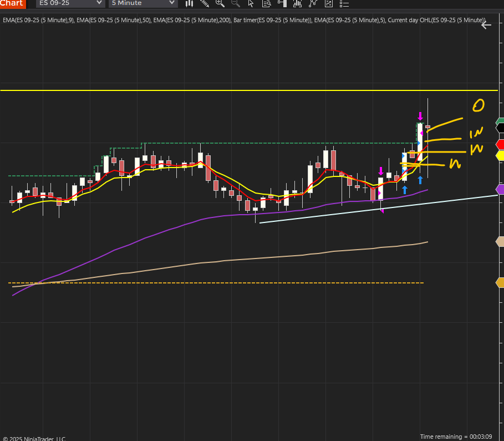Click the gold dashed-line price marker
Viewport: 504px width, 441px height.
(x=500, y=283)
